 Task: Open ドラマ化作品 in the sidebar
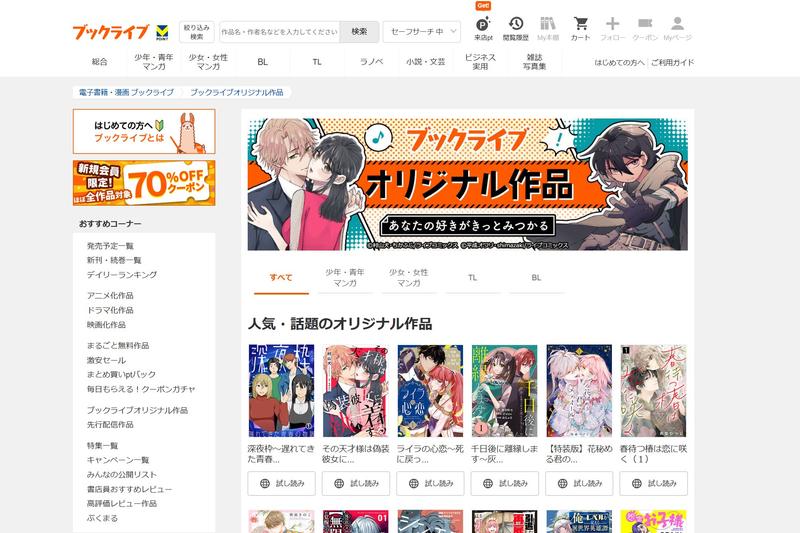[110, 310]
